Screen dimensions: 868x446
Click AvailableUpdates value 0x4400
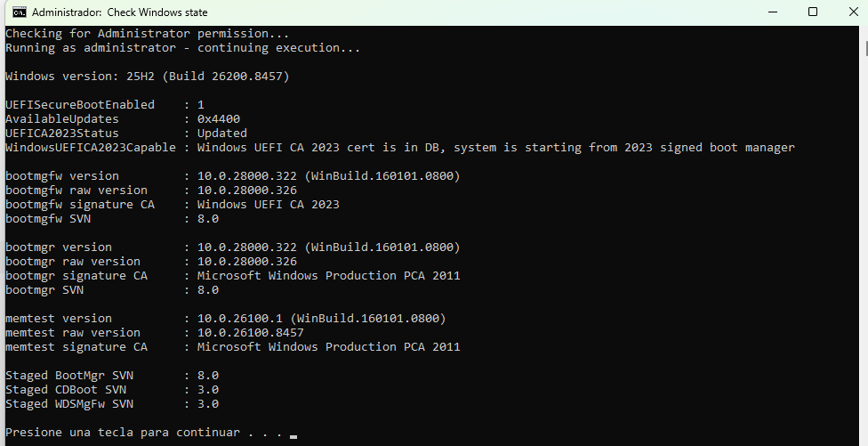(219, 119)
